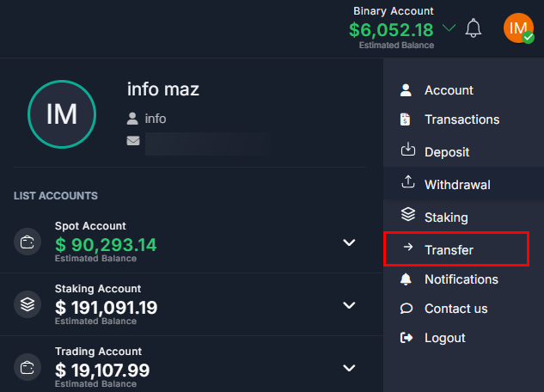Click the Contact us chat bubble icon
The height and width of the screenshot is (392, 544).
click(407, 309)
